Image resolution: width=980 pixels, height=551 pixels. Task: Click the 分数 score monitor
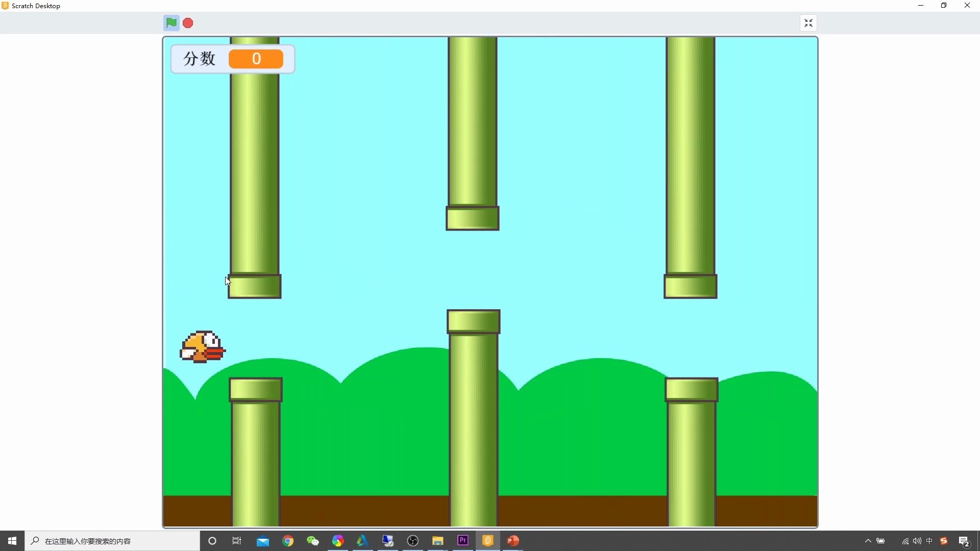(233, 59)
